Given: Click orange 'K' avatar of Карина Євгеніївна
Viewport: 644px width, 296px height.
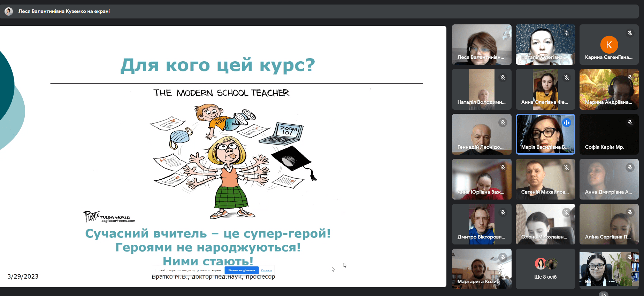Looking at the screenshot, I should click(x=609, y=45).
